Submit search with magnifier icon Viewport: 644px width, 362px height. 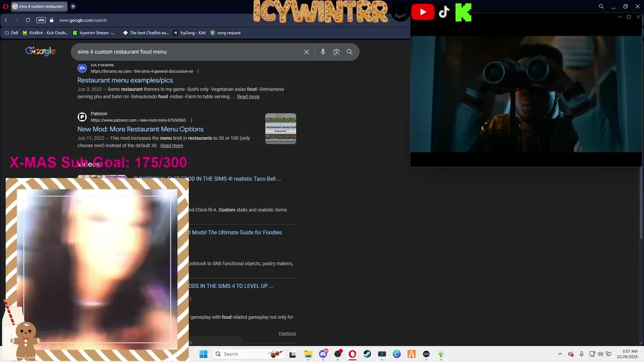point(350,52)
